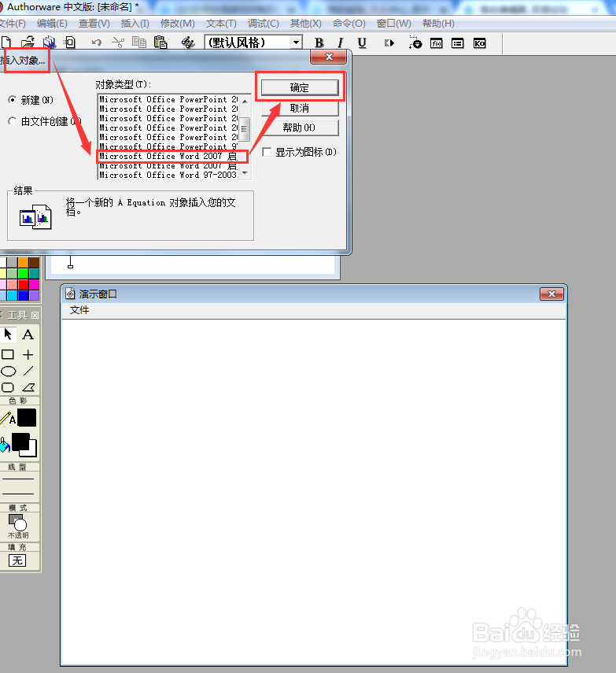Select Microsoft Office Word 97-2003 row
This screenshot has height=673, width=616.
coord(168,175)
